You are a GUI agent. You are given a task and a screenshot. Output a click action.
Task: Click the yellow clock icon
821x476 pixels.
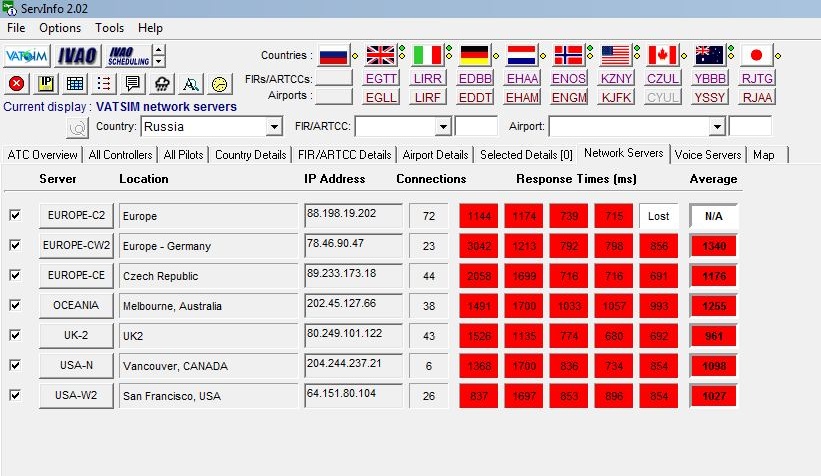click(x=219, y=84)
